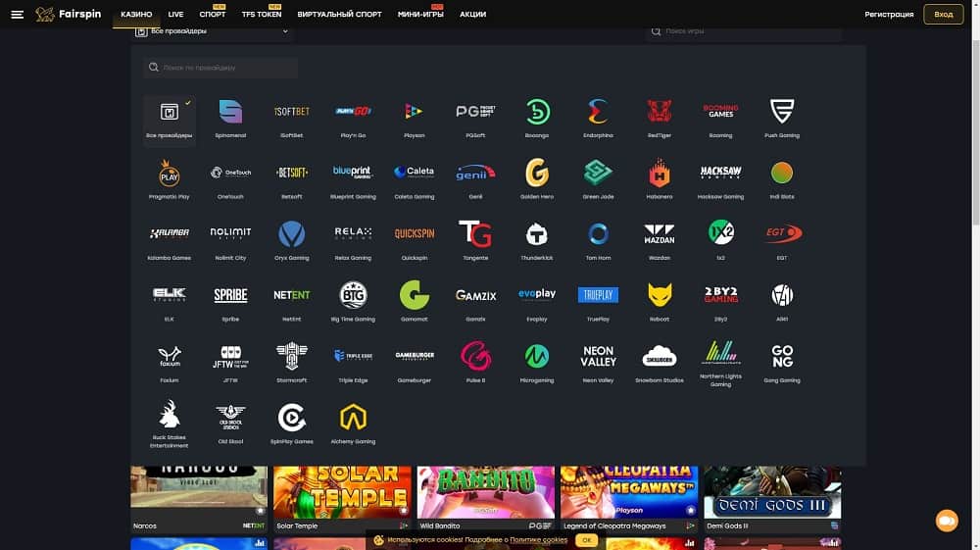Focus the provider search input field
Image resolution: width=980 pixels, height=550 pixels.
click(x=220, y=68)
